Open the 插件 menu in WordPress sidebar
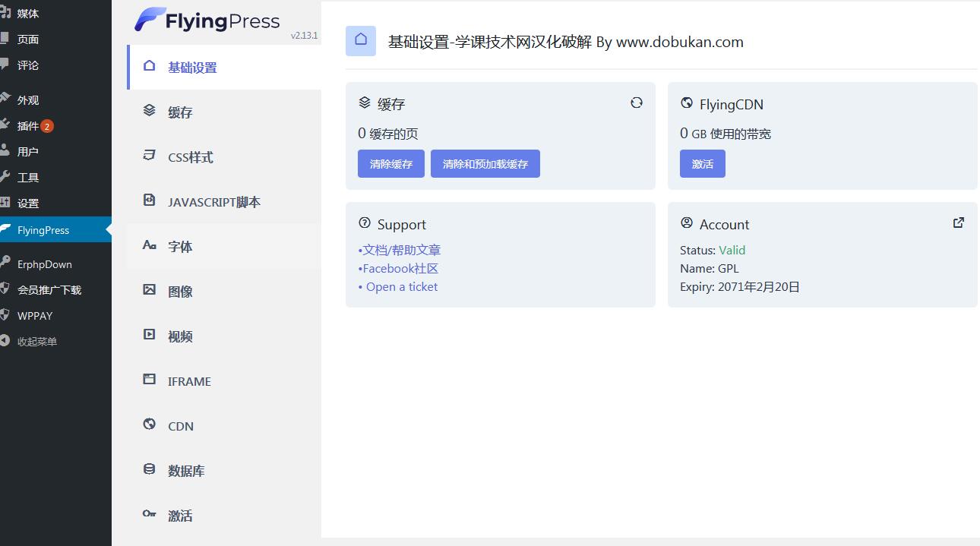This screenshot has height=546, width=980. pos(28,126)
